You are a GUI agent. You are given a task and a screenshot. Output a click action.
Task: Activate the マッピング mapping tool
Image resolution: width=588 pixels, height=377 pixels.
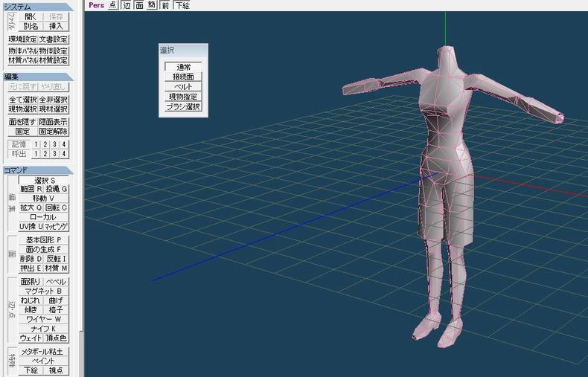click(x=56, y=226)
